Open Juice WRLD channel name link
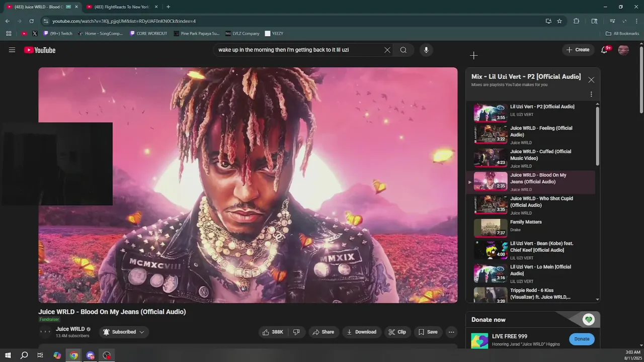Screen dimensions: 644x362 [70, 329]
